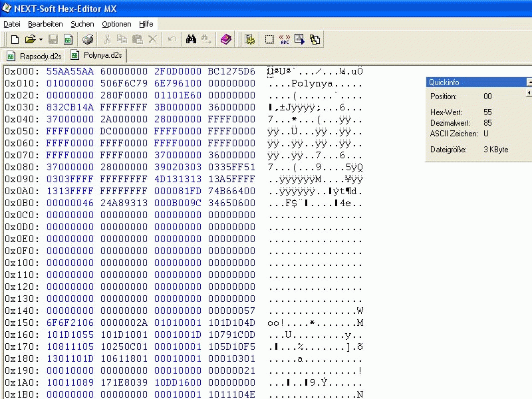Copy selection with the Copy icon

click(122, 40)
